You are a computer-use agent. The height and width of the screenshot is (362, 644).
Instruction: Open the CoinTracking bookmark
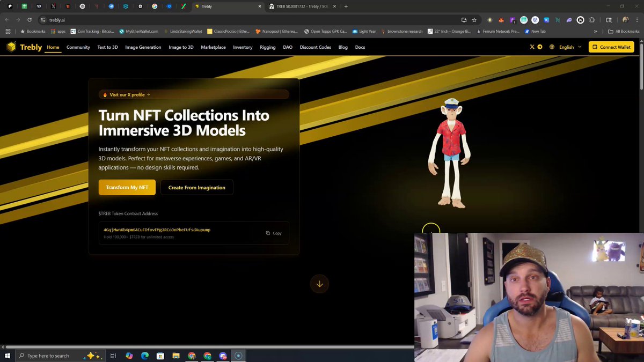coord(92,32)
